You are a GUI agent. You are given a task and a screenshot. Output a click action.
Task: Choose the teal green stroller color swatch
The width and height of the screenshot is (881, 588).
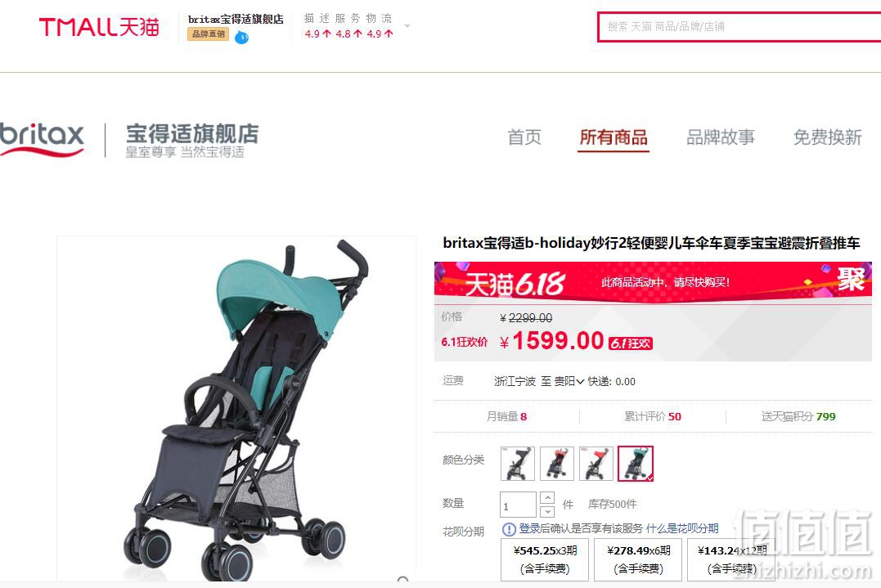tap(635, 464)
